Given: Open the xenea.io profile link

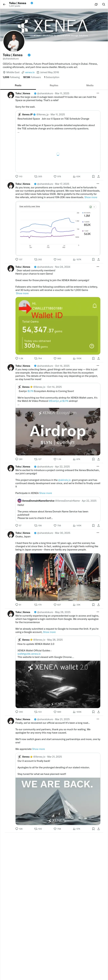Looking at the screenshot, I should [x=30, y=72].
